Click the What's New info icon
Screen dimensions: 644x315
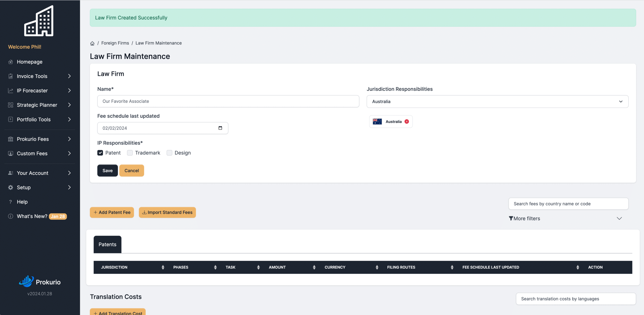click(10, 216)
